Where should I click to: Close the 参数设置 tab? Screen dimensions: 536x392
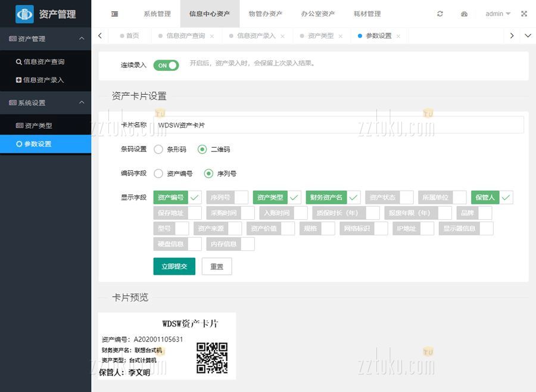pos(398,36)
